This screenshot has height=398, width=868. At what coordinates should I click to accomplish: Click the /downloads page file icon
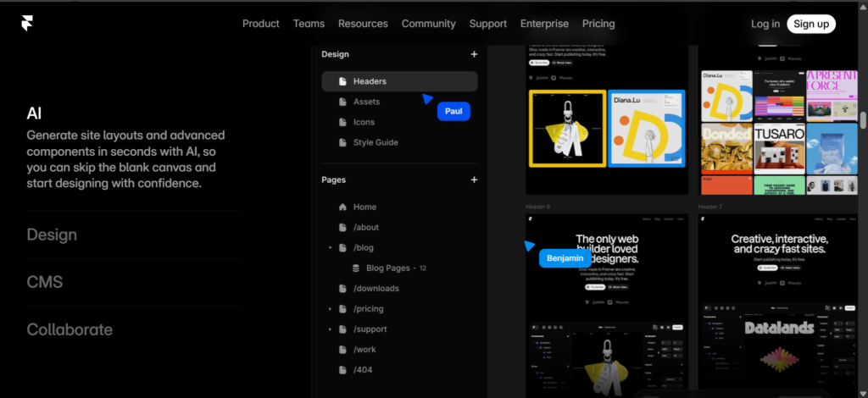[x=342, y=289]
